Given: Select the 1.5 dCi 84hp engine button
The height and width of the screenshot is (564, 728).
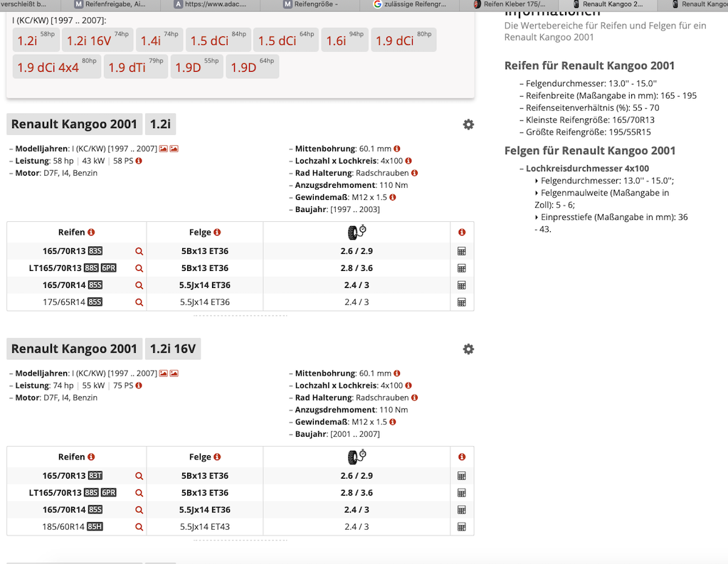Looking at the screenshot, I should 218,41.
